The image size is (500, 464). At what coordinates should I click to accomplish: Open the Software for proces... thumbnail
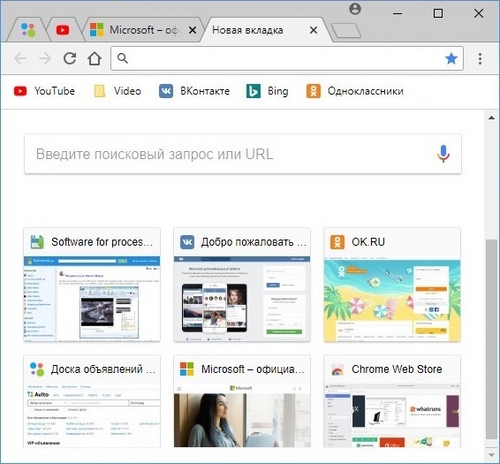pos(92,285)
